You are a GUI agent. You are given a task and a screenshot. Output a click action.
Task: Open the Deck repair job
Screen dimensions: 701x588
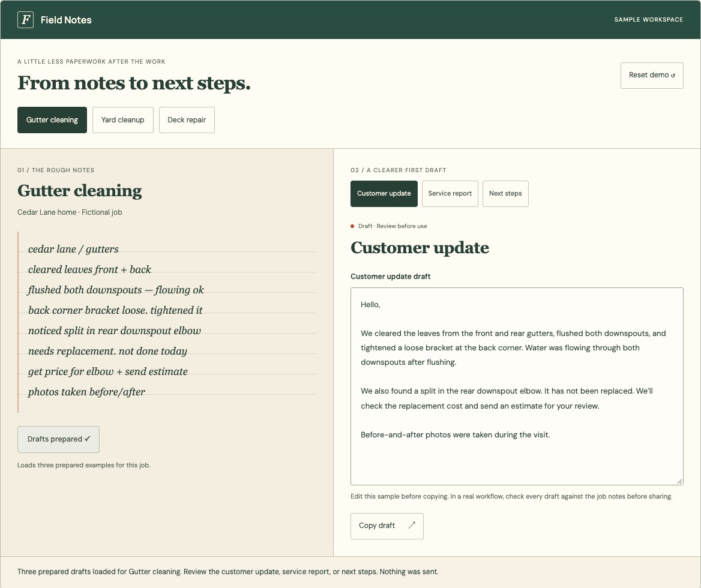187,120
